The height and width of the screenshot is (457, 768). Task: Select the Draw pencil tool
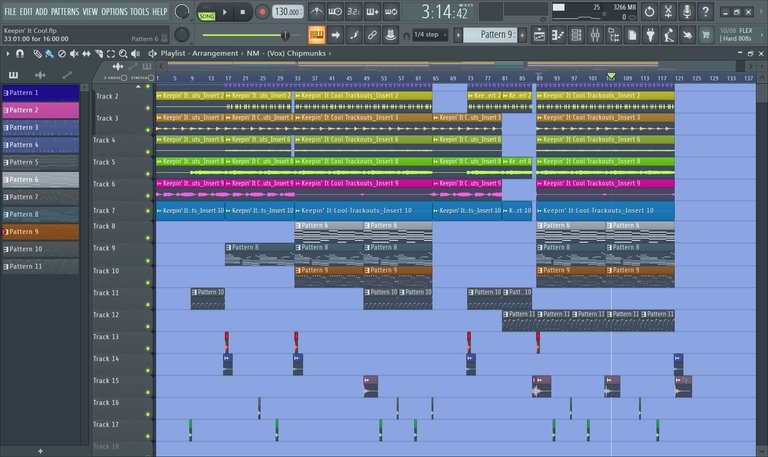click(x=37, y=53)
